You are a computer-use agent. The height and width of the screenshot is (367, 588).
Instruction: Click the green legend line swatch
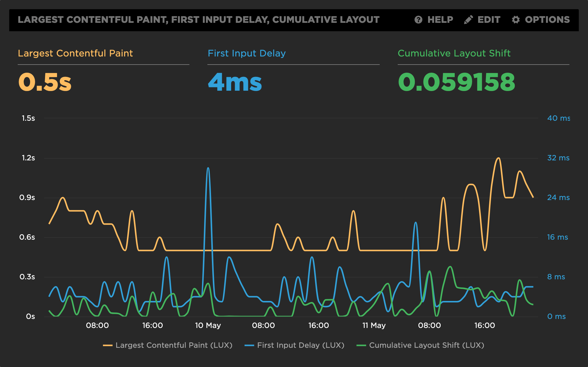[361, 346]
